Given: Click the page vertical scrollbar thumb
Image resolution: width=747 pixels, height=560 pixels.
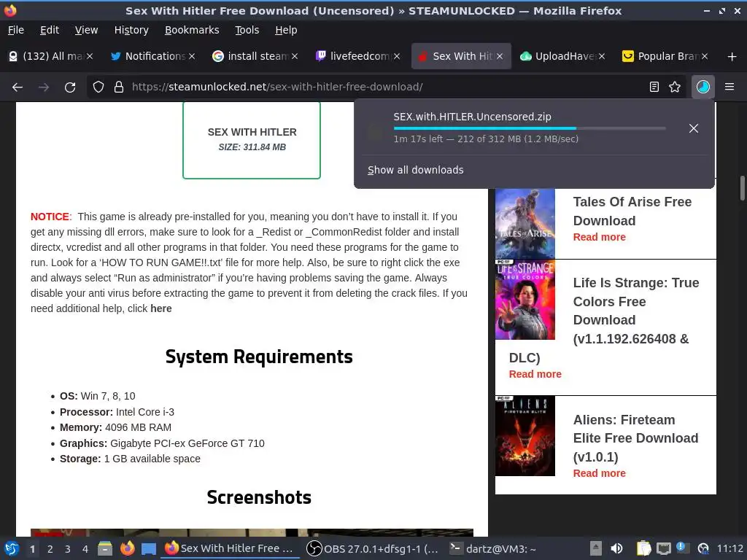Looking at the screenshot, I should [x=742, y=188].
